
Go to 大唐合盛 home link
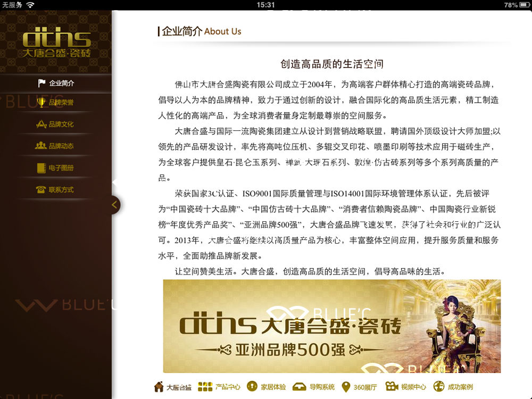[173, 387]
